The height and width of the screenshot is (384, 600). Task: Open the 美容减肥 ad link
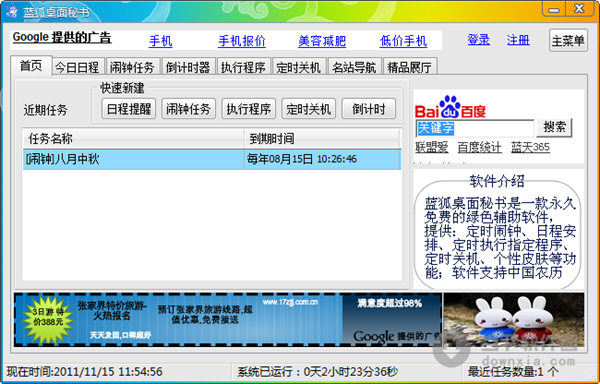[x=322, y=41]
